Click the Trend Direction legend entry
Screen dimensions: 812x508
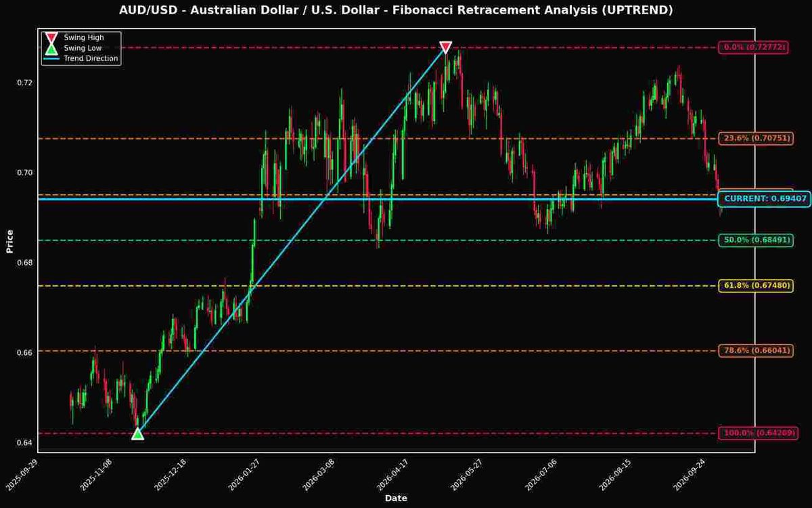tap(81, 59)
